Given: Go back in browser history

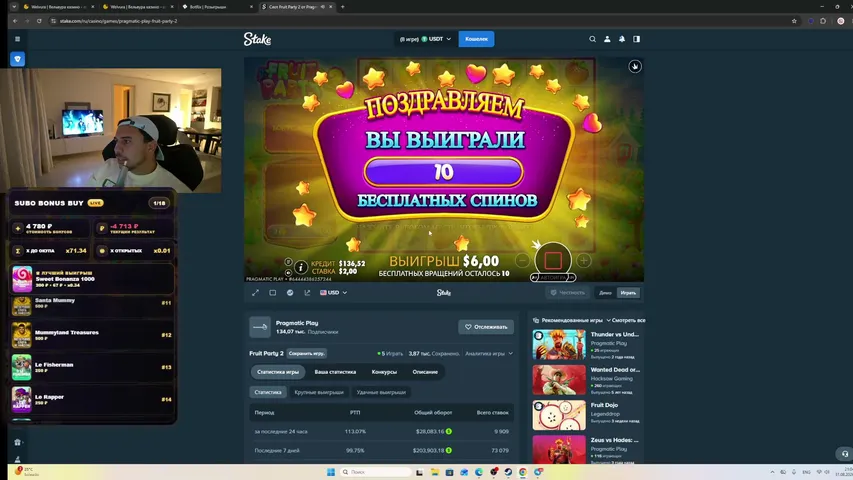Looking at the screenshot, I should (x=15, y=21).
